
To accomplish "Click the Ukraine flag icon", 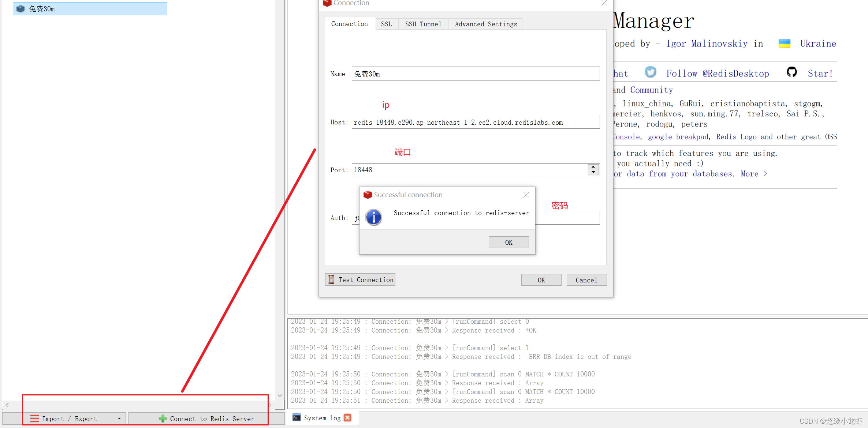I will [785, 43].
